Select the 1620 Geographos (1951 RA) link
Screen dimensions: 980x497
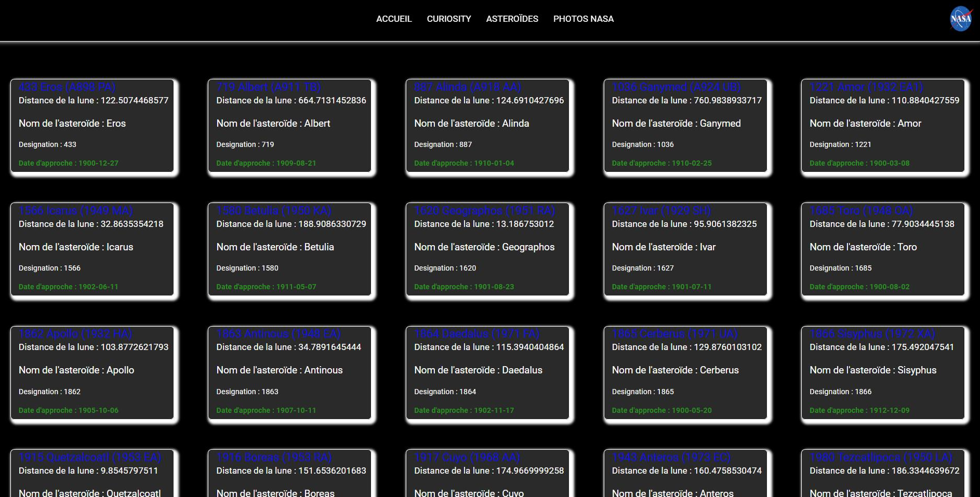coord(484,211)
